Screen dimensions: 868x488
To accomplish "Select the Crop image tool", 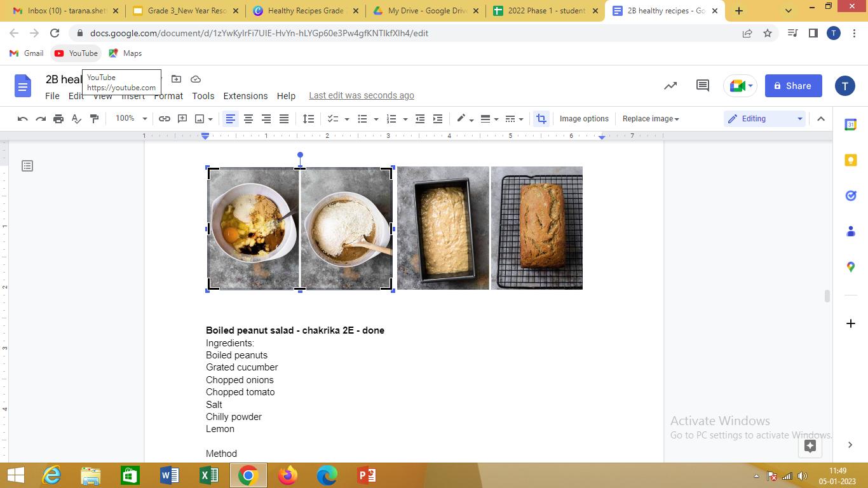I will point(541,119).
